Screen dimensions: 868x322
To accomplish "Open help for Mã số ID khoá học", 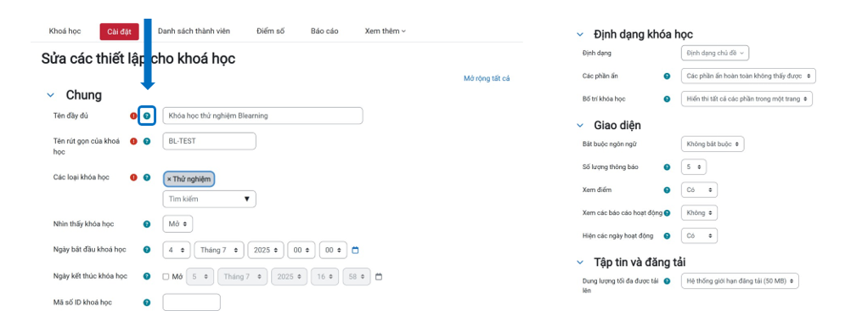I will coord(147,302).
